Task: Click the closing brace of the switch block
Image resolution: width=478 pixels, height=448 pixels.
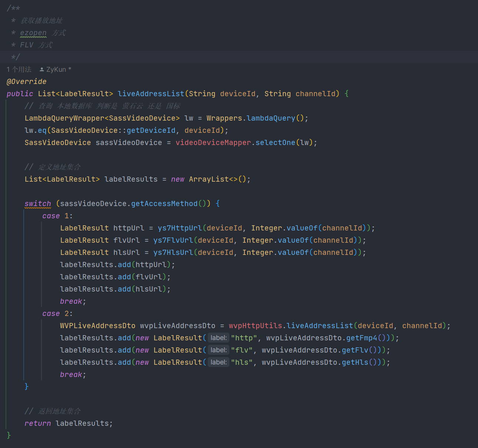Action: pyautogui.click(x=27, y=386)
